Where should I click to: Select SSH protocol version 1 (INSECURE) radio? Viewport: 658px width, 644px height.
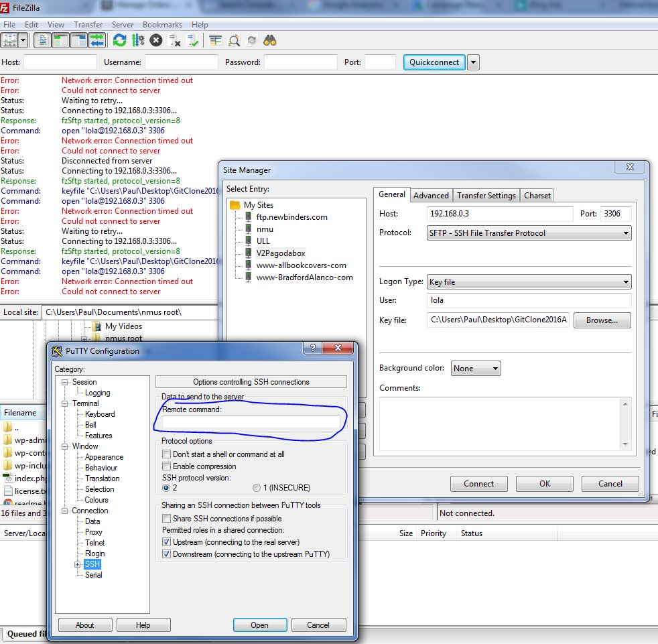tap(257, 488)
